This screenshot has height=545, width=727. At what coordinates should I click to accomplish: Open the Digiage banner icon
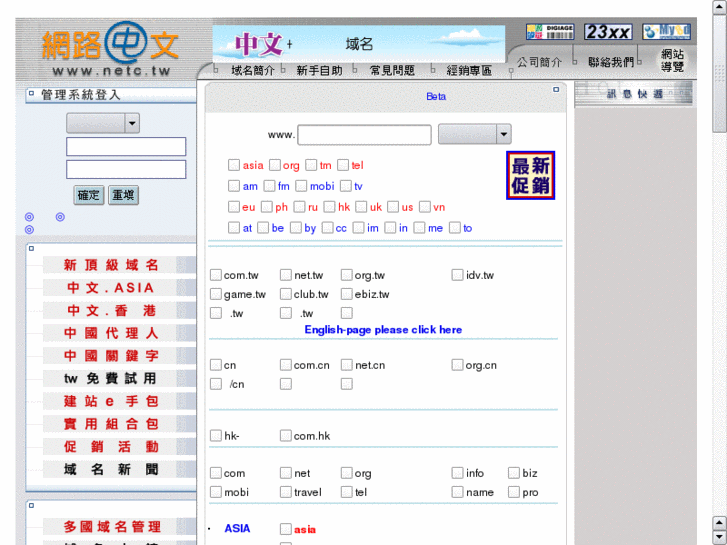[x=550, y=32]
